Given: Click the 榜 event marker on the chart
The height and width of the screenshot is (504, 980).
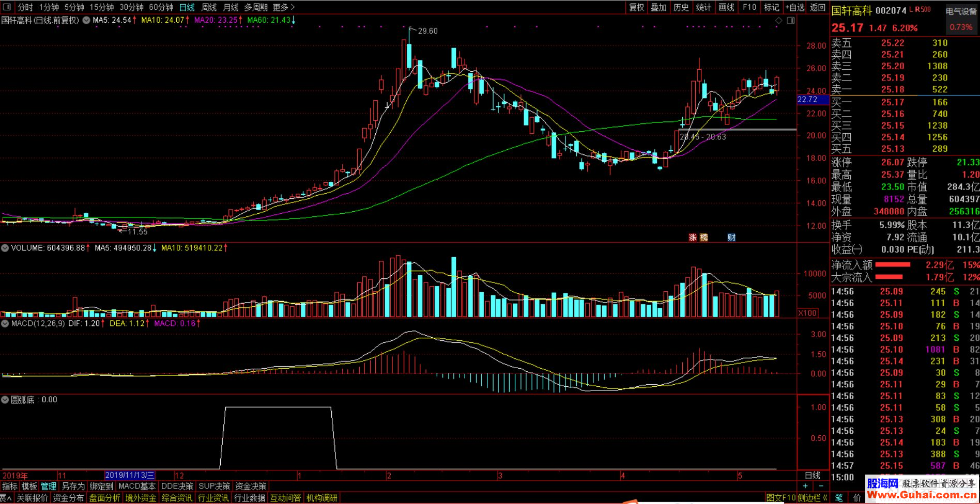Looking at the screenshot, I should [x=703, y=238].
